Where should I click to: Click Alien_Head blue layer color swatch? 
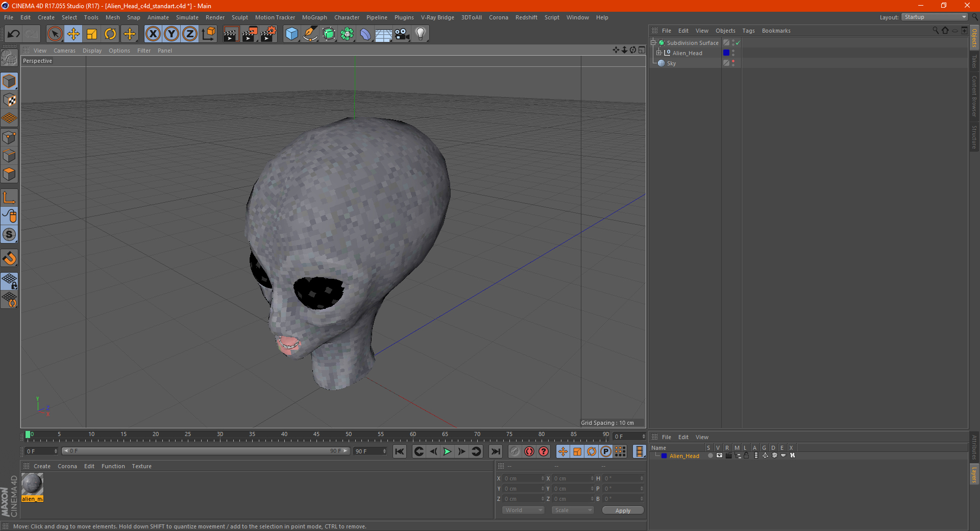(x=726, y=53)
